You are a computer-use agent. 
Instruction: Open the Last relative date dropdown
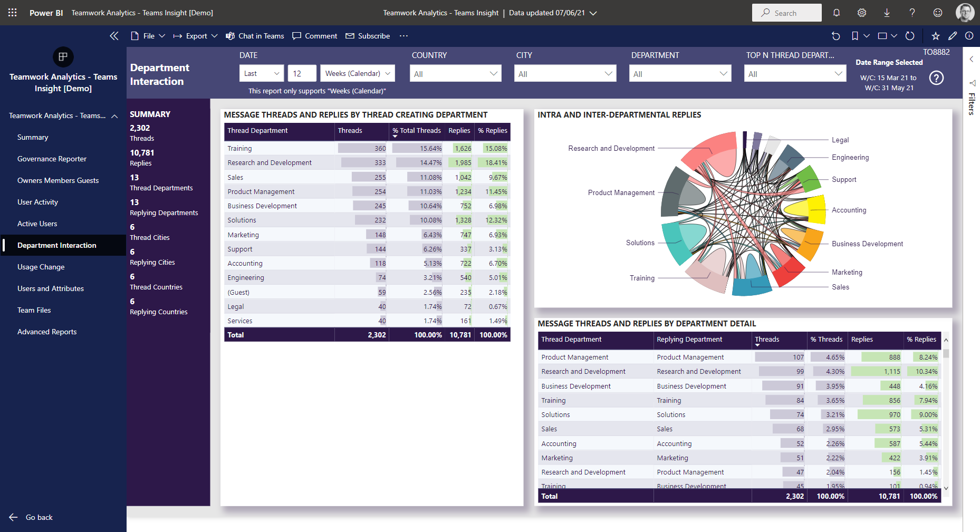click(262, 73)
